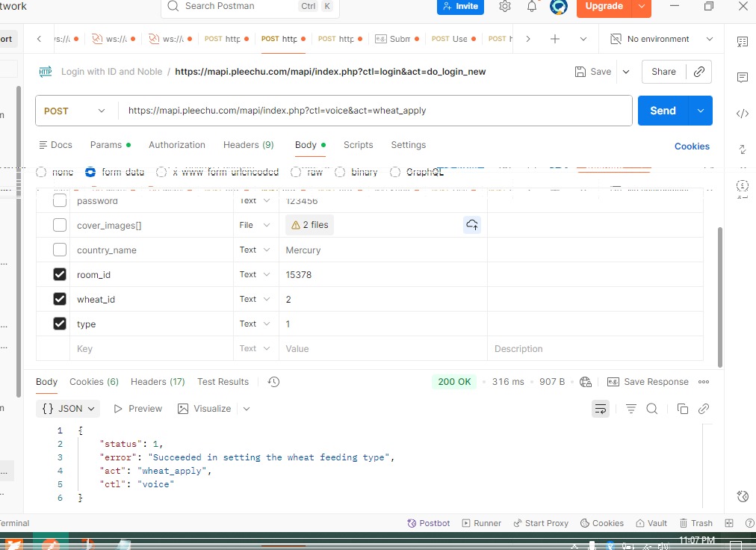Screen dimensions: 756x550
Task: Open the notifications bell icon
Action: (532, 7)
